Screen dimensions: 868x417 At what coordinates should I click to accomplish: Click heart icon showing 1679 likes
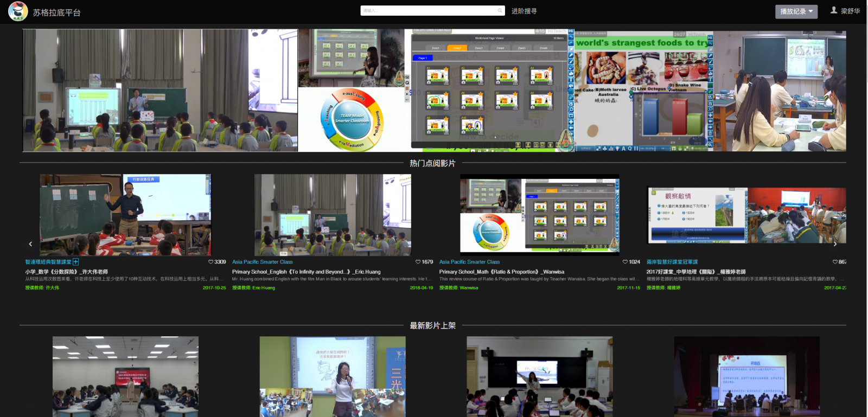click(418, 262)
